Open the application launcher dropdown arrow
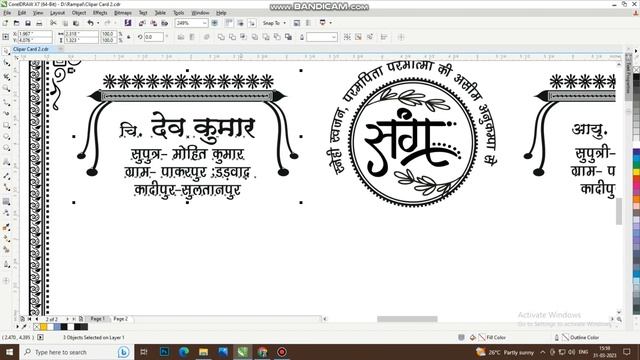This screenshot has width=640, height=360. point(331,23)
